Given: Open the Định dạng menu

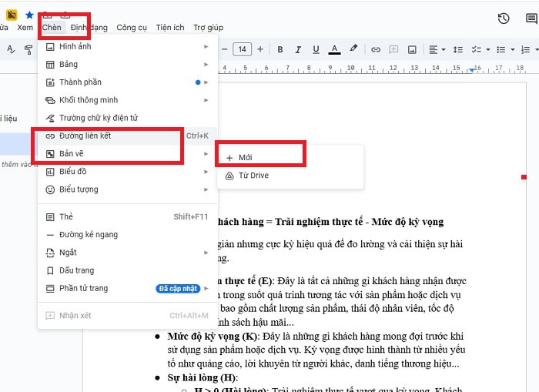Looking at the screenshot, I should click(x=89, y=28).
